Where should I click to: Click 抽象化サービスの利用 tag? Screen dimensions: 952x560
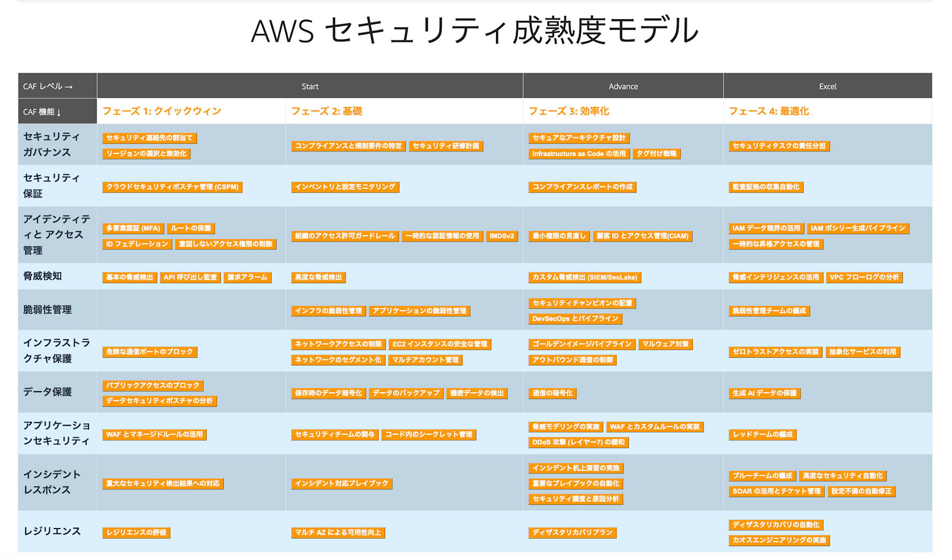point(863,352)
